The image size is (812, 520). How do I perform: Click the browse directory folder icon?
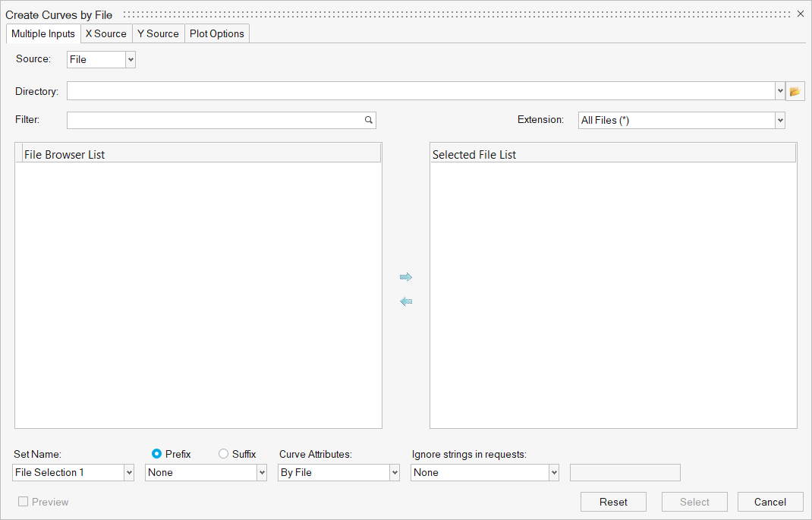(795, 91)
